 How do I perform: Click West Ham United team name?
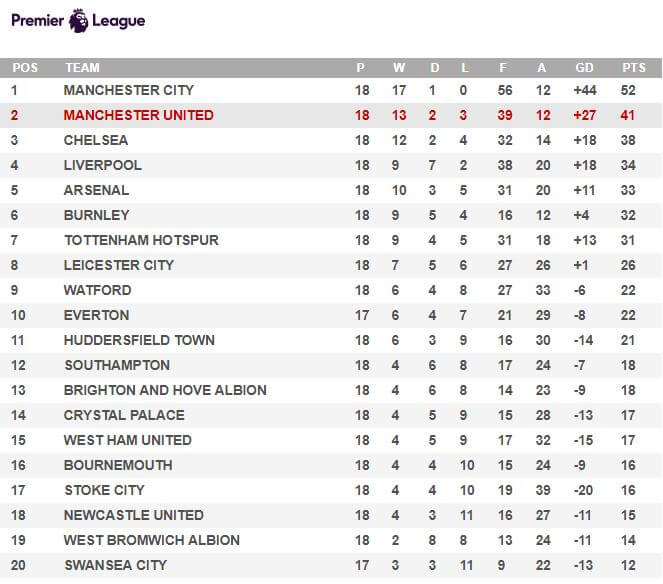[x=128, y=440]
